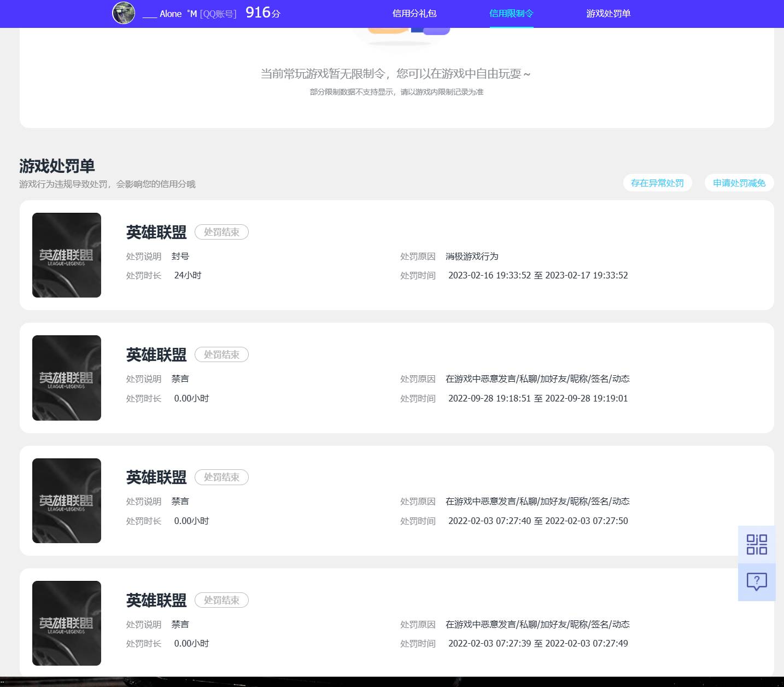
Task: Click the 2022-02-03 07:27:40 punishment time range
Action: (x=538, y=521)
